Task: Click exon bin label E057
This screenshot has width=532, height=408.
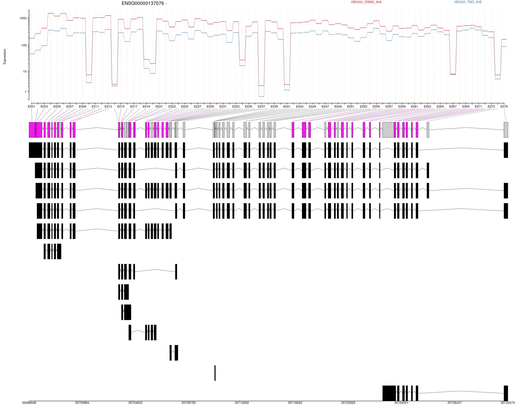Action: tap(389, 107)
